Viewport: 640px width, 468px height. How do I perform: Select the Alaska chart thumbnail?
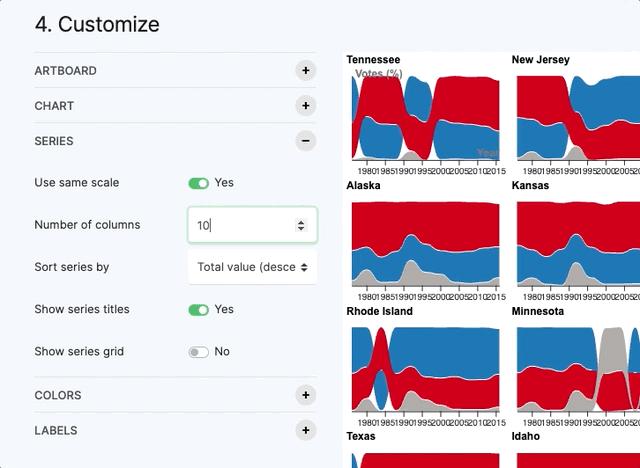[x=425, y=245]
